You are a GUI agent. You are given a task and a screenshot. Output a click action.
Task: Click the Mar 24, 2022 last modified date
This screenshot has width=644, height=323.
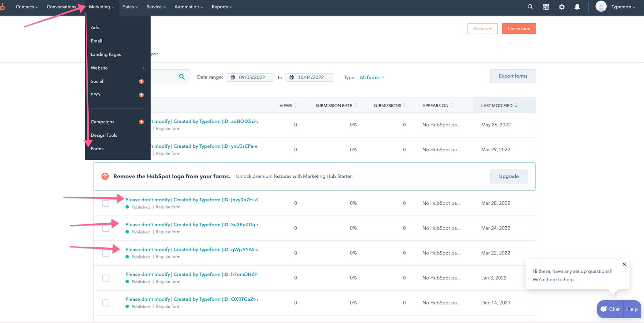tap(496, 228)
